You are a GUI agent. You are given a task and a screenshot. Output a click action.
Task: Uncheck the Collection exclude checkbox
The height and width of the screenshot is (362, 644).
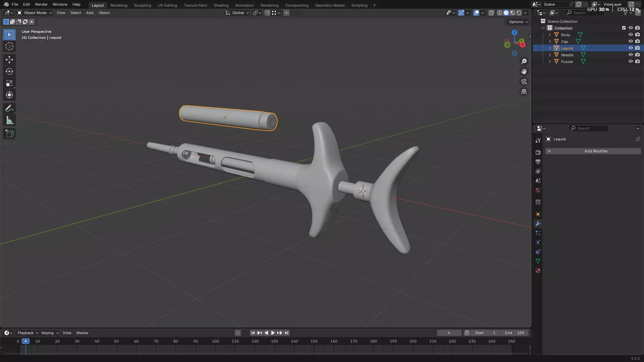coord(624,28)
